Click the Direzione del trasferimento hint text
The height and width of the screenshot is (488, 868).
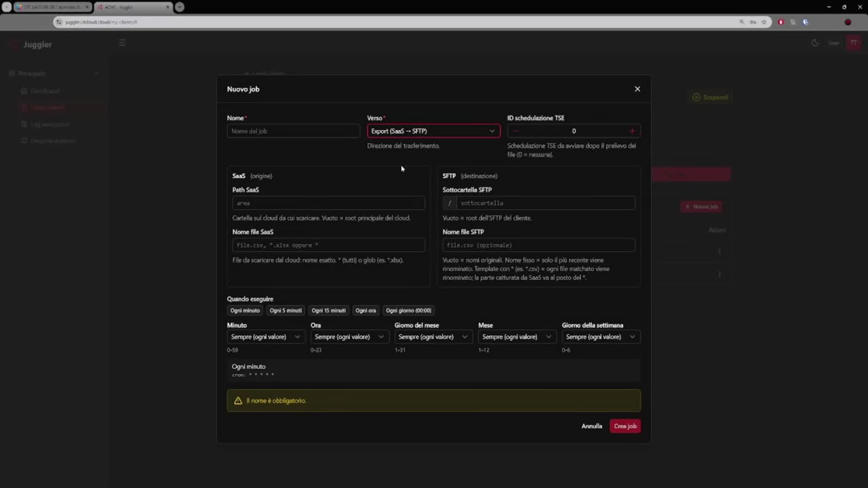coord(403,146)
